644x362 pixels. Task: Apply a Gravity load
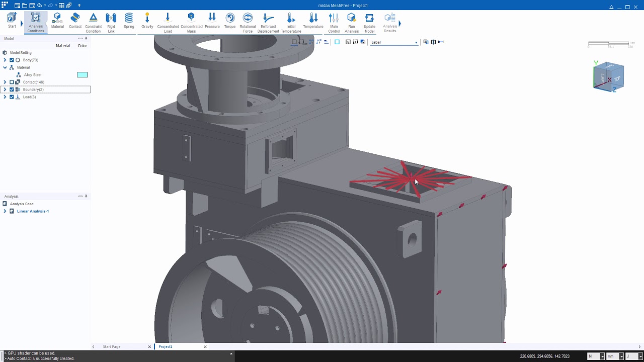(147, 21)
